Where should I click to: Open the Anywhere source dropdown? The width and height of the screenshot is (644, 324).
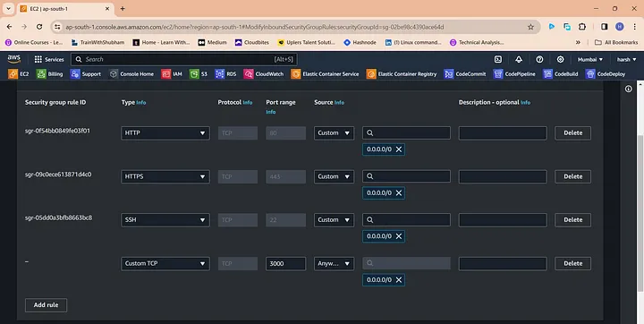coord(334,263)
